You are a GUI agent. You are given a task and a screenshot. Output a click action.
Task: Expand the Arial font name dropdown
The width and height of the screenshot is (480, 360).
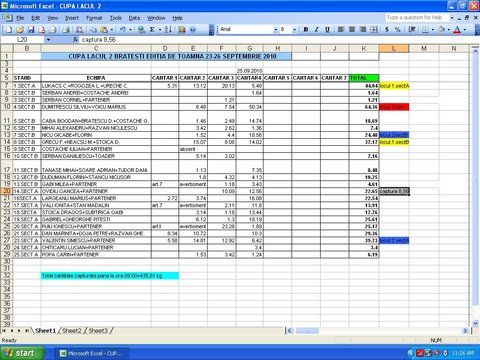coord(276,30)
